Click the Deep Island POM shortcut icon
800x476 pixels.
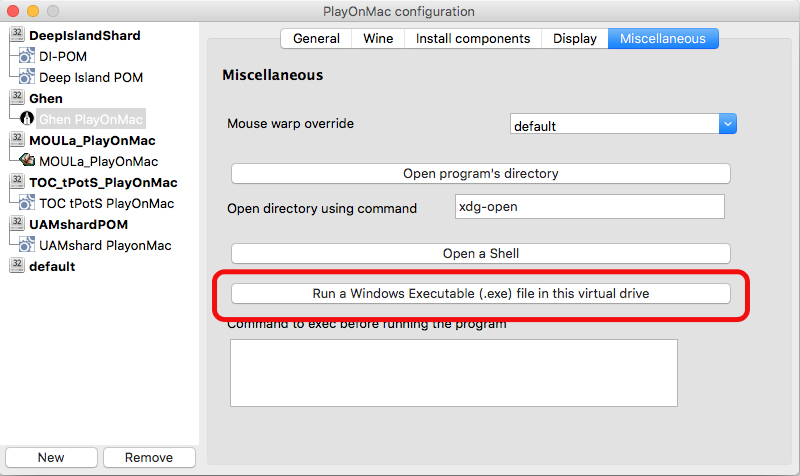click(x=27, y=77)
